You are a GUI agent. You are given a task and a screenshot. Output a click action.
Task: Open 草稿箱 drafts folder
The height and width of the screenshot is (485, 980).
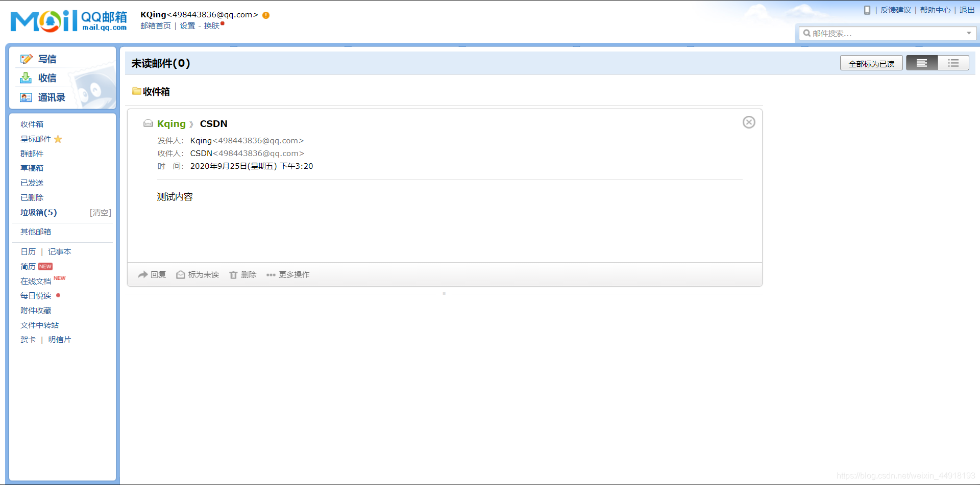[x=32, y=168]
